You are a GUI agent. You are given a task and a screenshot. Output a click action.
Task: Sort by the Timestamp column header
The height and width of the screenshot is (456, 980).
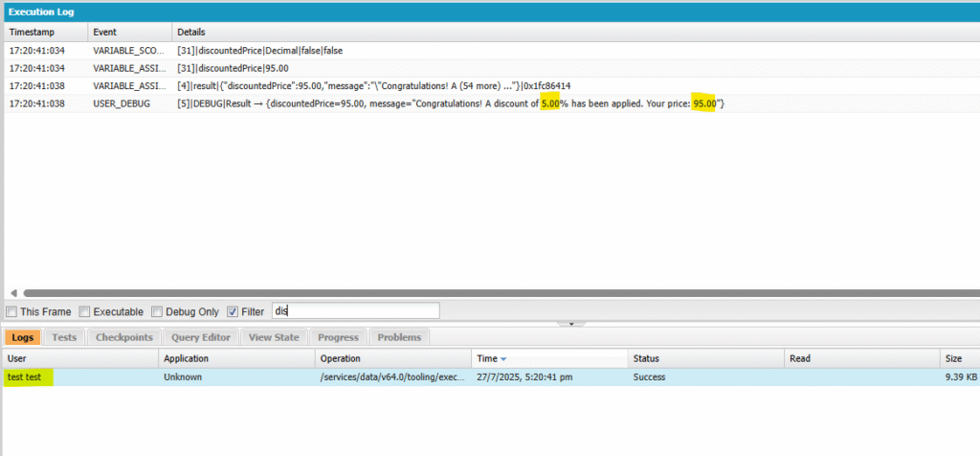pos(44,32)
